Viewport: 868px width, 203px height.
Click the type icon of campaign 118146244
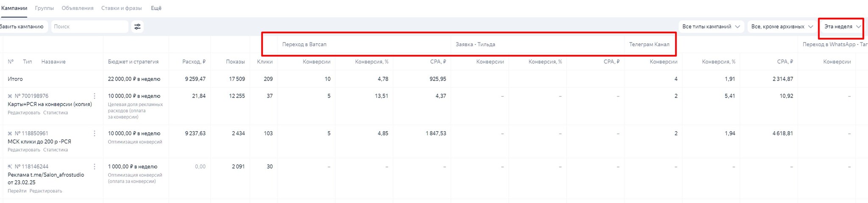(10, 167)
